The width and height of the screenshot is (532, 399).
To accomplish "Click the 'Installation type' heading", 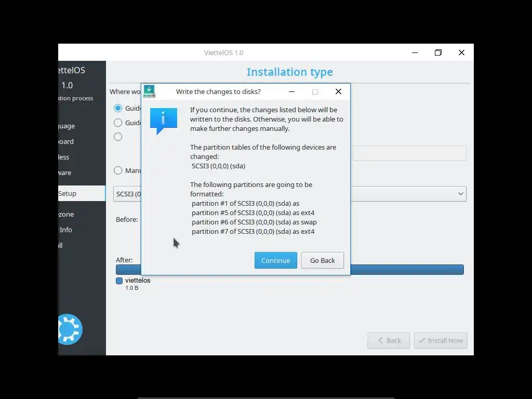I will 290,72.
